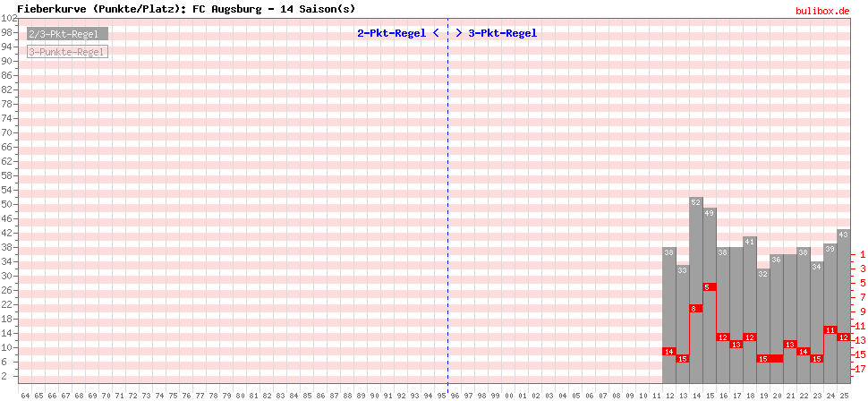Click season 25 on the x-axis

click(x=843, y=395)
